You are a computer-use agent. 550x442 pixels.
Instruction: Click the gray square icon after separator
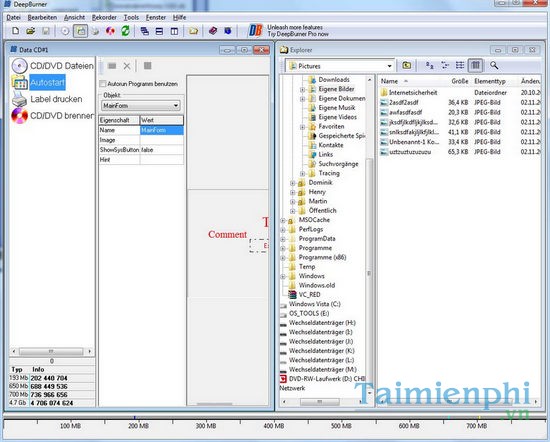[148, 66]
